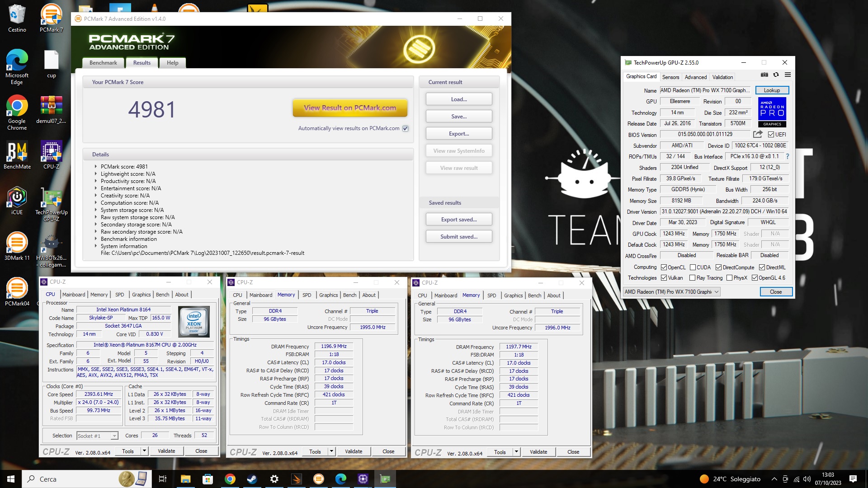
Task: Open the Windows tray hidden icons chevron
Action: coord(774,479)
